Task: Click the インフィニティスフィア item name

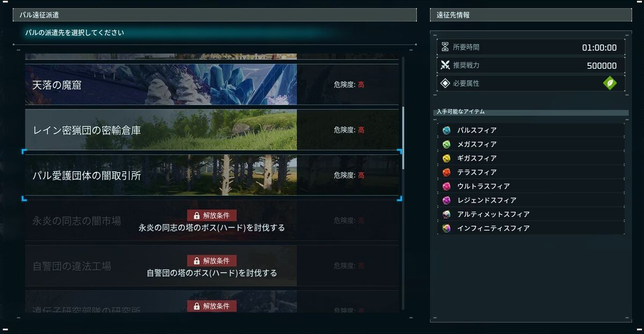Action: (493, 228)
